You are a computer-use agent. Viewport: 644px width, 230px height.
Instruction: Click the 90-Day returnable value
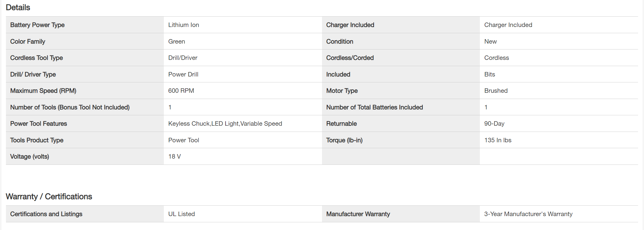tap(494, 124)
